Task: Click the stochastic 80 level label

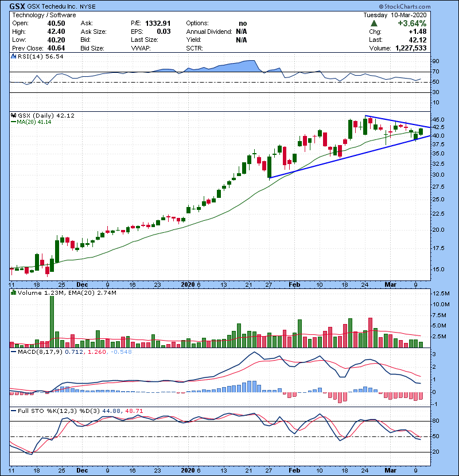Action: [435, 421]
